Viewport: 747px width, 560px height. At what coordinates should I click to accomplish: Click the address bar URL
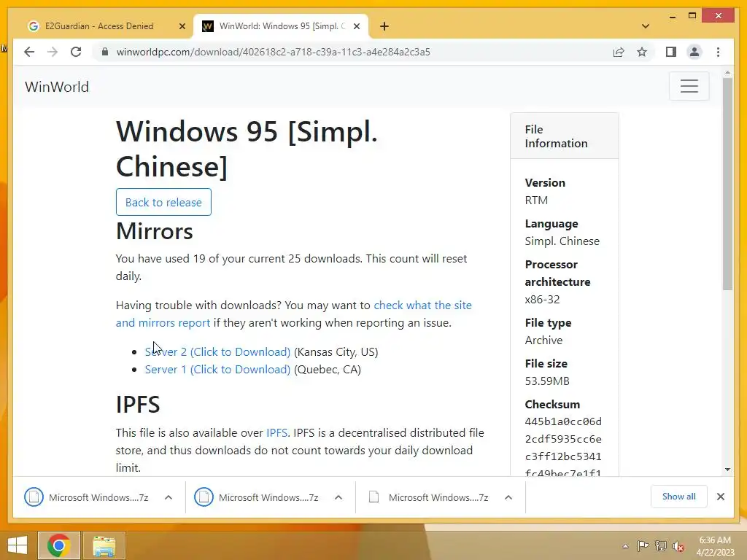click(x=273, y=52)
